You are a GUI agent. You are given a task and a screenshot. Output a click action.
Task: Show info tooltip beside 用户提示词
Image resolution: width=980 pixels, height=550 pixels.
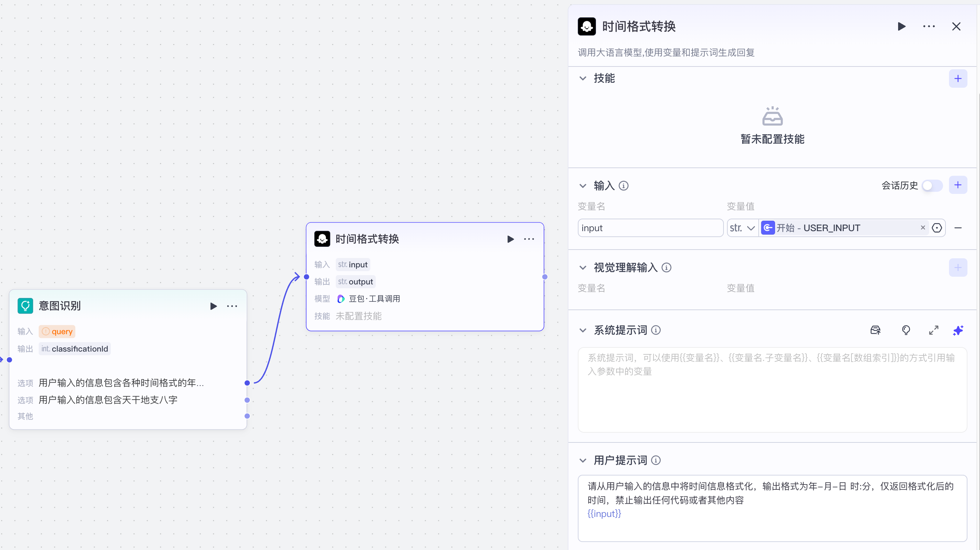coord(656,460)
